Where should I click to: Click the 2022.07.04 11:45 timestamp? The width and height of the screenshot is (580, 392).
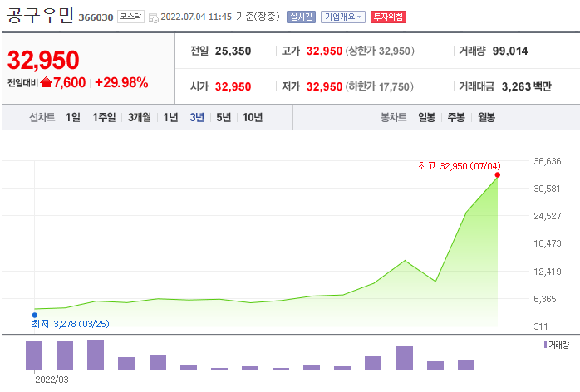[x=196, y=17]
